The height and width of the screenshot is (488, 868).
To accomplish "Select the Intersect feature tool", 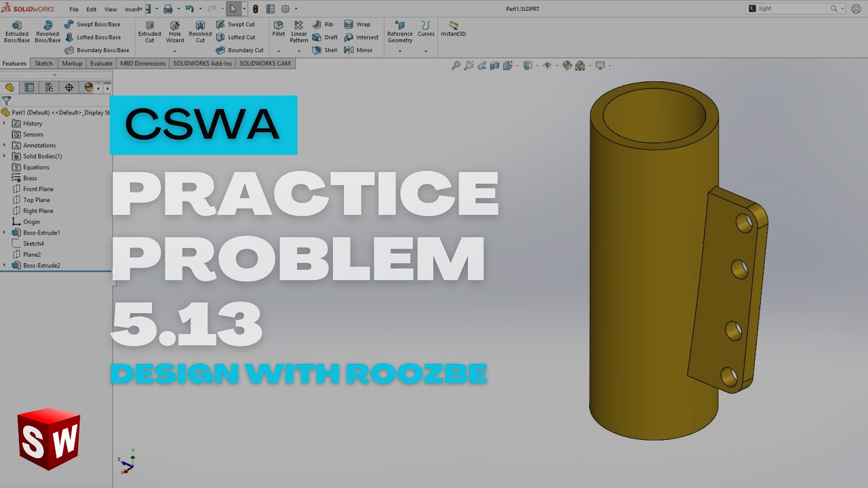I will click(361, 37).
